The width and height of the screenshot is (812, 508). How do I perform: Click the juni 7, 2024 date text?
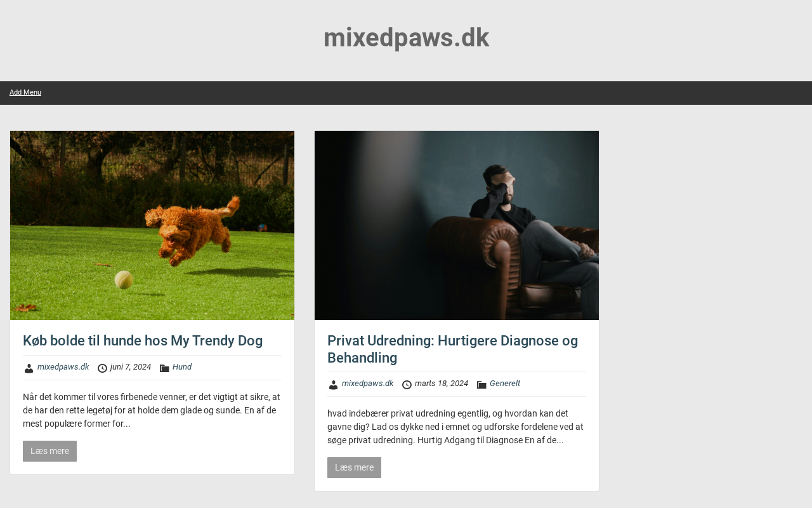click(131, 367)
